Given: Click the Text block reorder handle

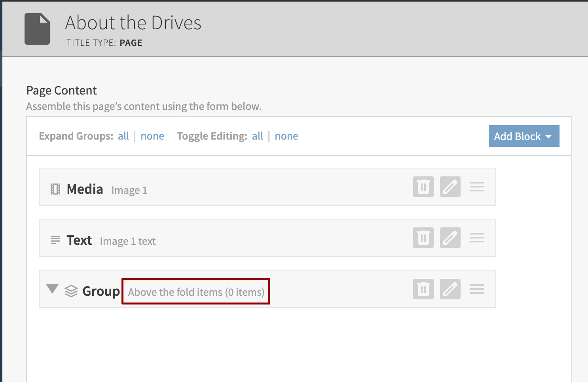Looking at the screenshot, I should 477,238.
